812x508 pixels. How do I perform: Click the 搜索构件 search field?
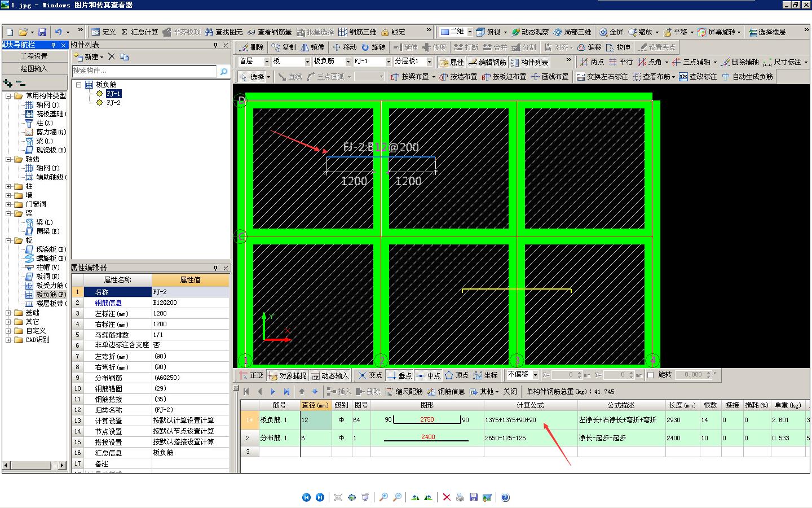point(144,71)
